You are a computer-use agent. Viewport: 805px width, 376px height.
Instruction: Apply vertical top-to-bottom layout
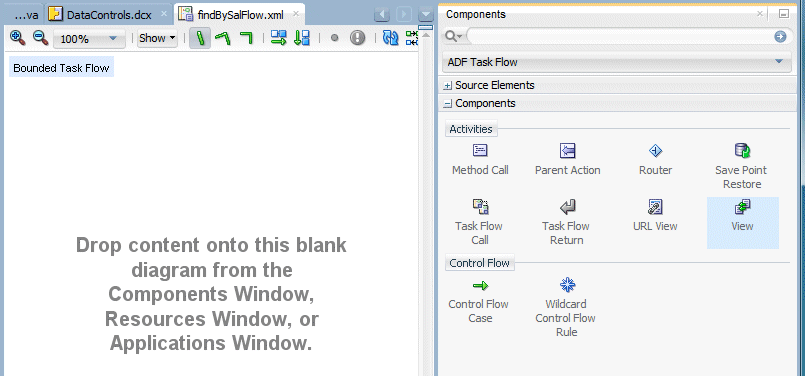302,38
